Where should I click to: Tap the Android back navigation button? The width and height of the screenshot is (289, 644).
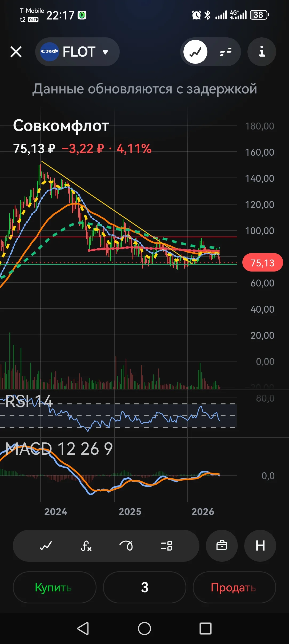point(83,628)
